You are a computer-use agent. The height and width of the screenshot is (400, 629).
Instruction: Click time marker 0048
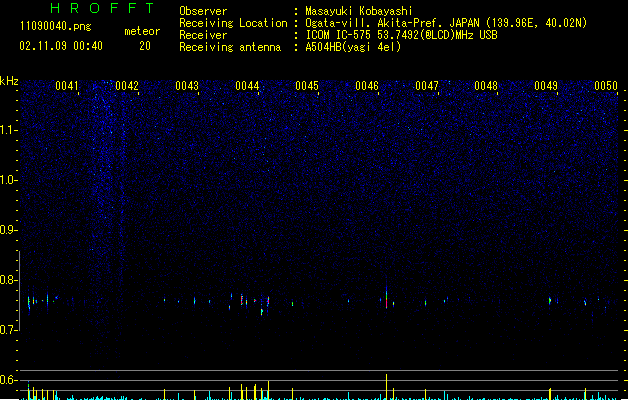486,86
